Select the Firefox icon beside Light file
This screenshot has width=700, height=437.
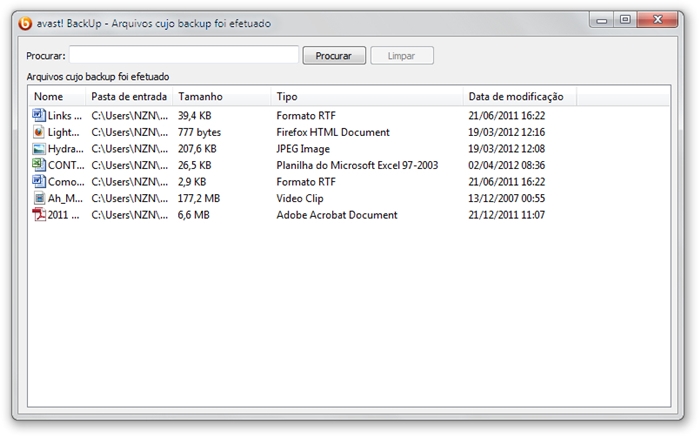tap(39, 132)
